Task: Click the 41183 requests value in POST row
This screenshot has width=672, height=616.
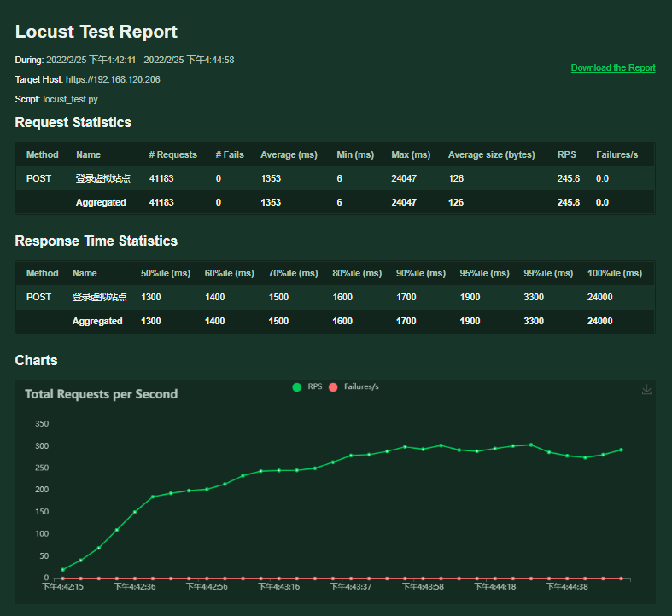Action: (161, 178)
